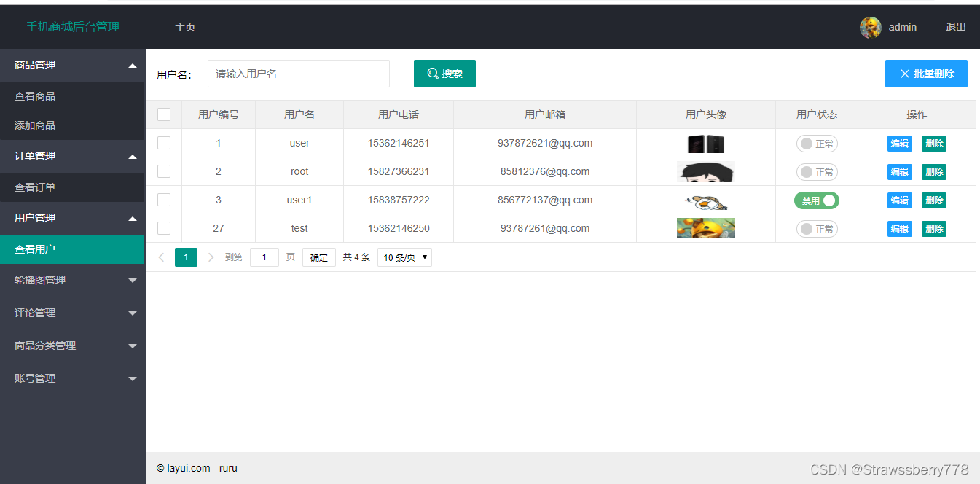The height and width of the screenshot is (484, 980).
Task: Click the username cell user1
Action: point(299,200)
